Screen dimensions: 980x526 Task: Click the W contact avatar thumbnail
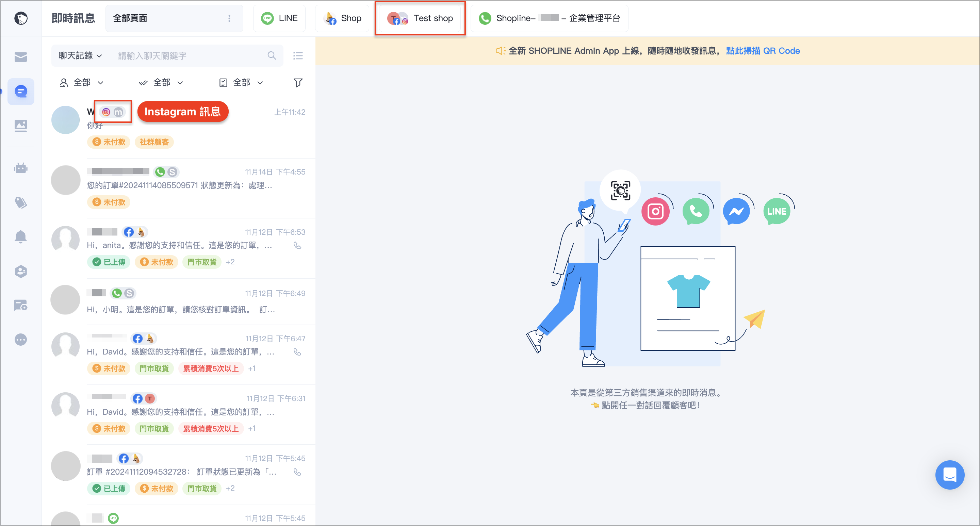(x=65, y=120)
